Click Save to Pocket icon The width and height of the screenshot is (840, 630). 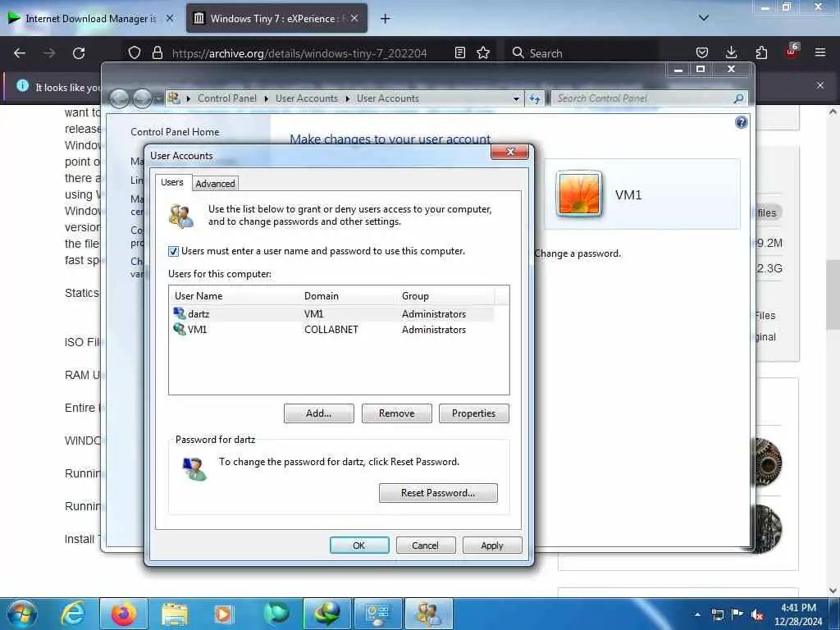702,52
